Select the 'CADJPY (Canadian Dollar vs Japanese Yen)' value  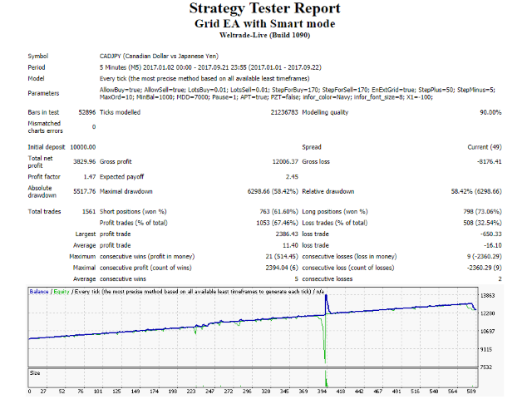(x=159, y=57)
